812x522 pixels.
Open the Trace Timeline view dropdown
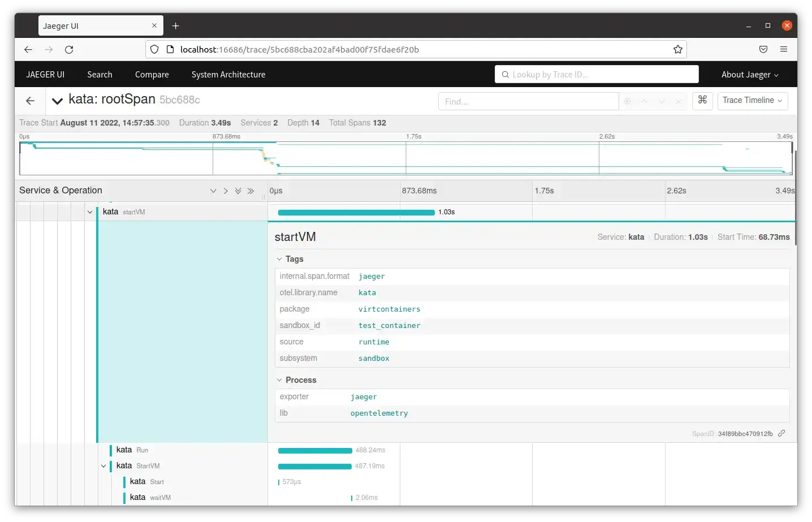pyautogui.click(x=752, y=101)
